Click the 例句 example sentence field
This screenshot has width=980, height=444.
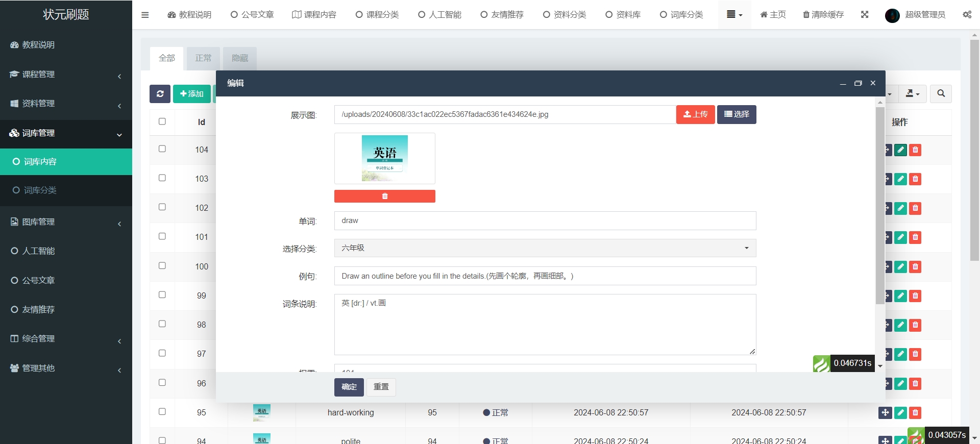click(x=545, y=276)
